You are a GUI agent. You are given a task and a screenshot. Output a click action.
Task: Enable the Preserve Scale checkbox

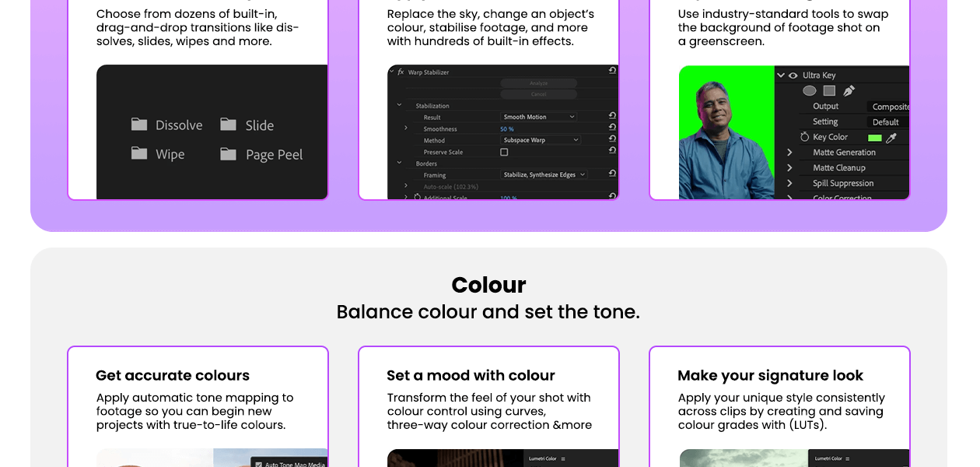pyautogui.click(x=504, y=152)
